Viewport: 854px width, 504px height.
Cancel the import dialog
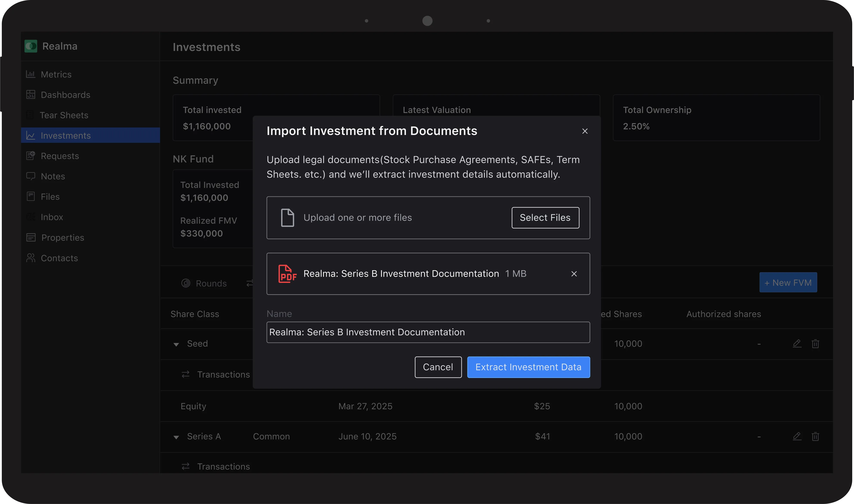[x=437, y=367]
